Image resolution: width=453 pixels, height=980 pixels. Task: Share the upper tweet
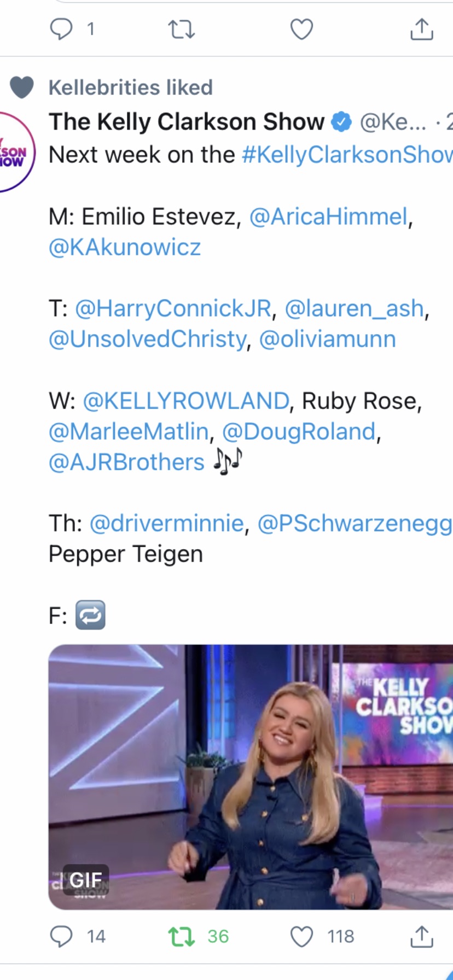click(421, 29)
